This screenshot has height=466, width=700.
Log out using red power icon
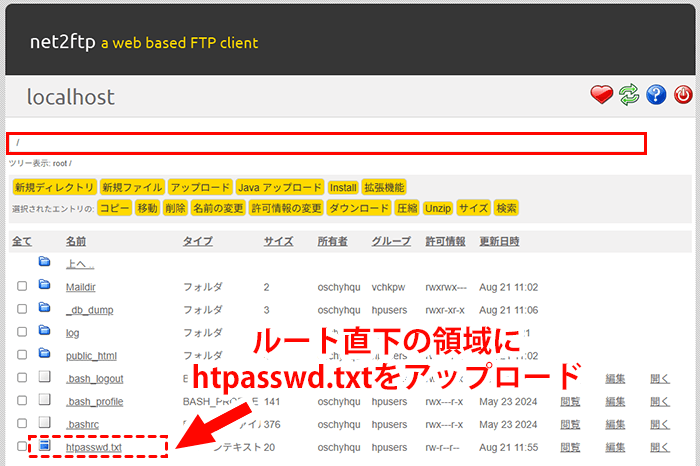(x=683, y=95)
